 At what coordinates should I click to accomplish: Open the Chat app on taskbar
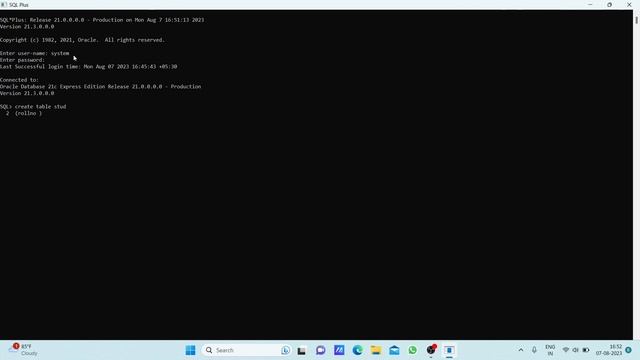coord(320,350)
